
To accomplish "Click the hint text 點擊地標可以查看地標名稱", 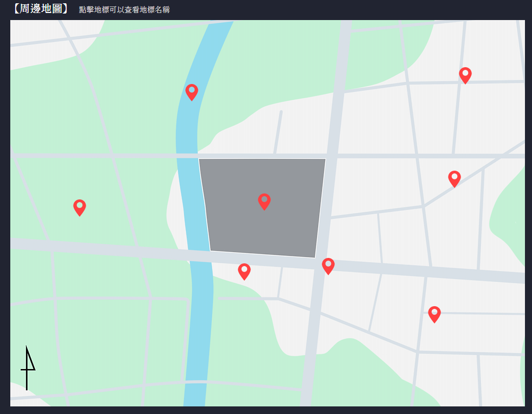I will 124,10.
